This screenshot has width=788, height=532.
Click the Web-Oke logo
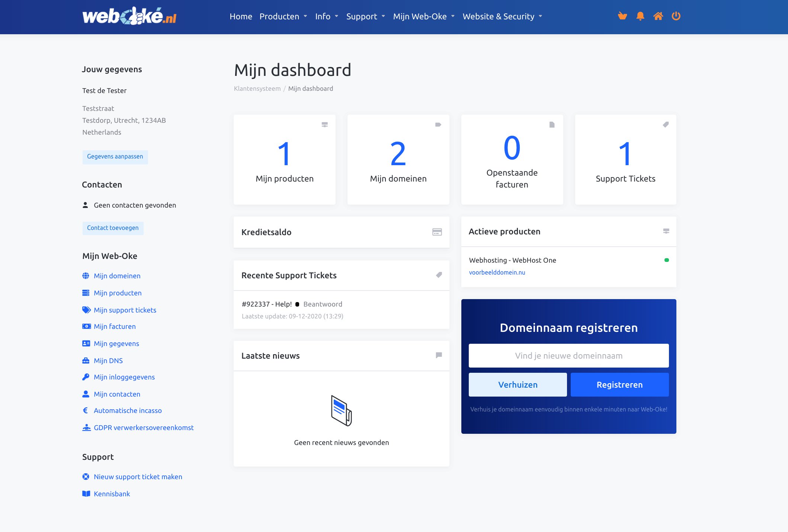tap(129, 16)
